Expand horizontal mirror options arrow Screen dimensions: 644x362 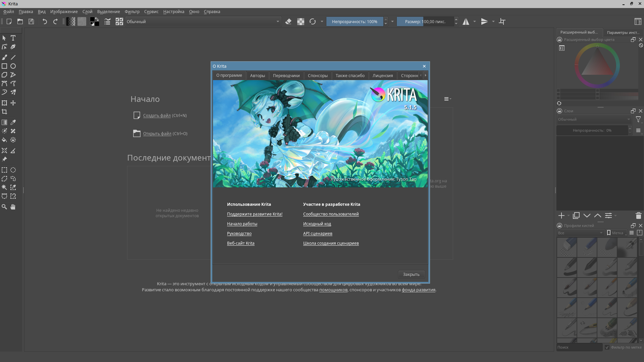pyautogui.click(x=475, y=21)
